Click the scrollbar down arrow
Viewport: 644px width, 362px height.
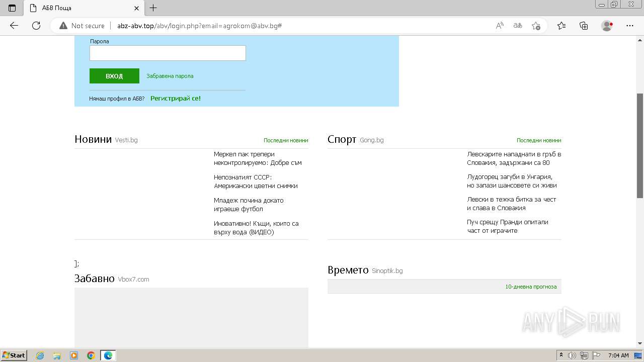click(x=640, y=344)
